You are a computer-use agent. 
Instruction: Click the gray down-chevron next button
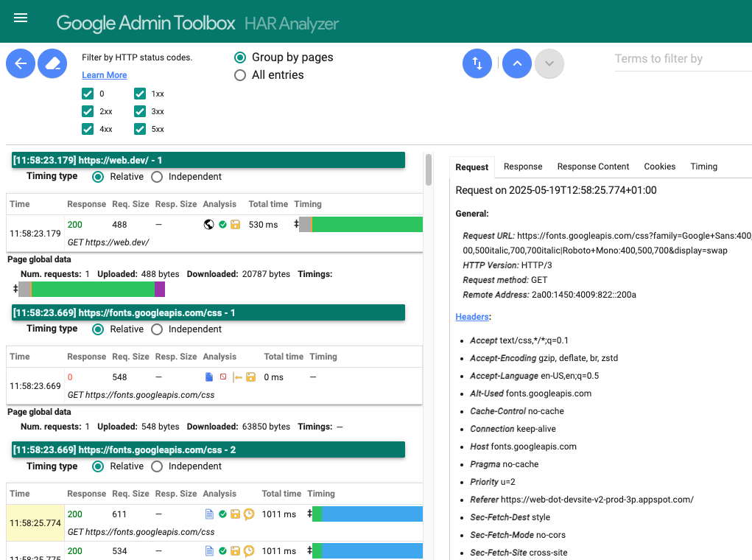[x=549, y=63]
